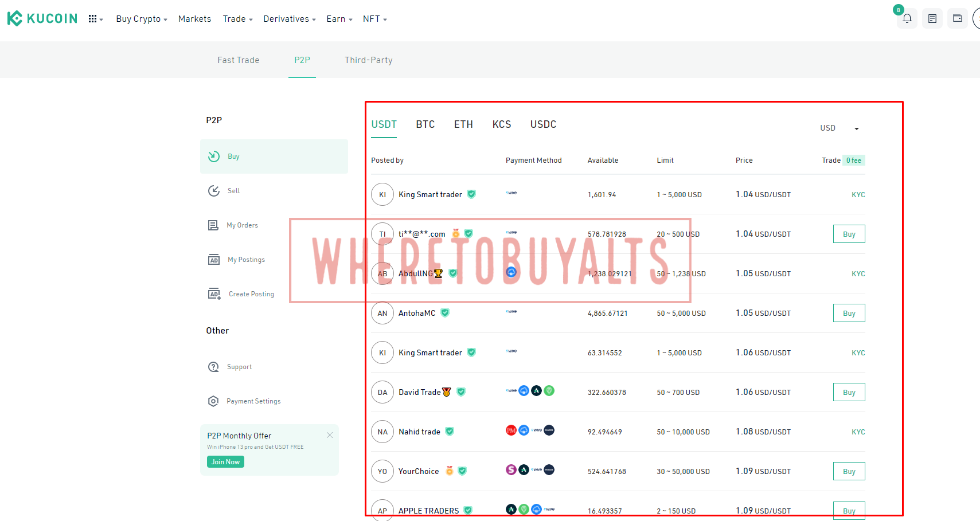The image size is (980, 521).
Task: Click the Sell sidebar icon
Action: (x=214, y=191)
